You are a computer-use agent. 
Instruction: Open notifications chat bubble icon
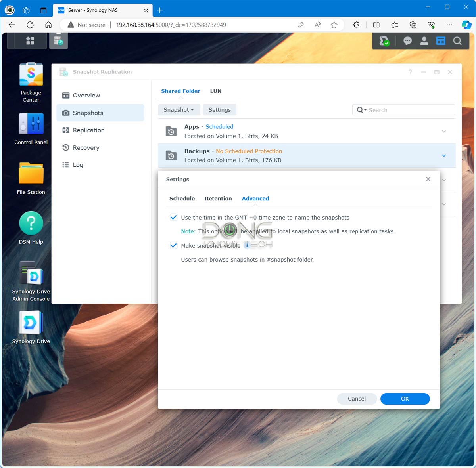coord(407,41)
